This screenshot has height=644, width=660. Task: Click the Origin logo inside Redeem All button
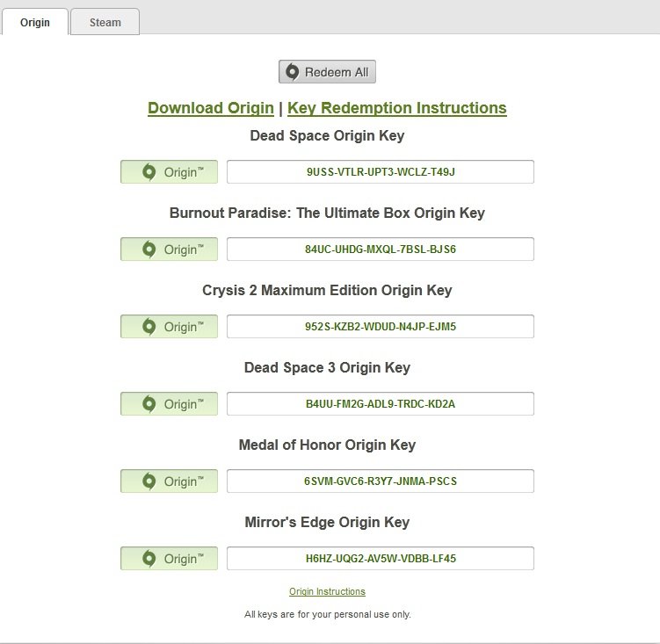click(293, 72)
